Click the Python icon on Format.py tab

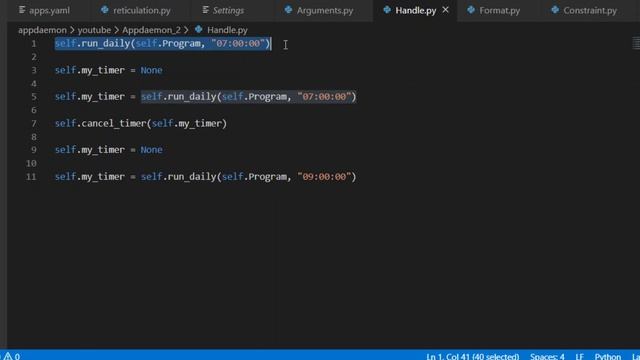pos(471,10)
